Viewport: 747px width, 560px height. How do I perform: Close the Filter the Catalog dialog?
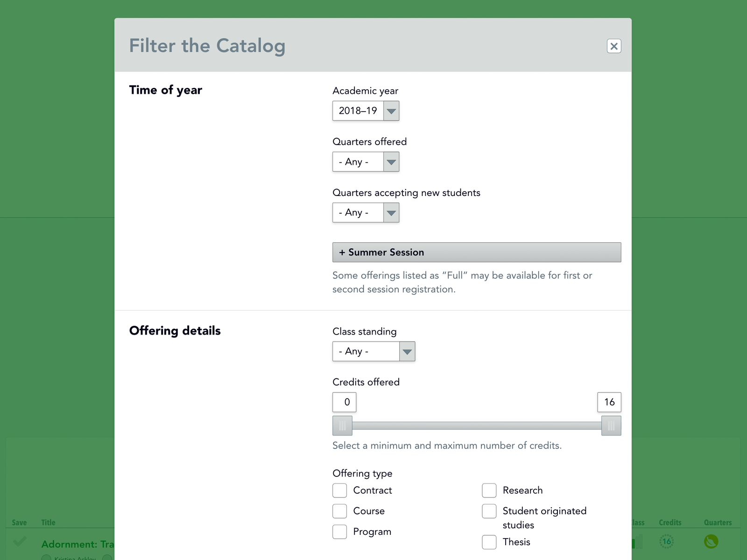click(x=614, y=46)
